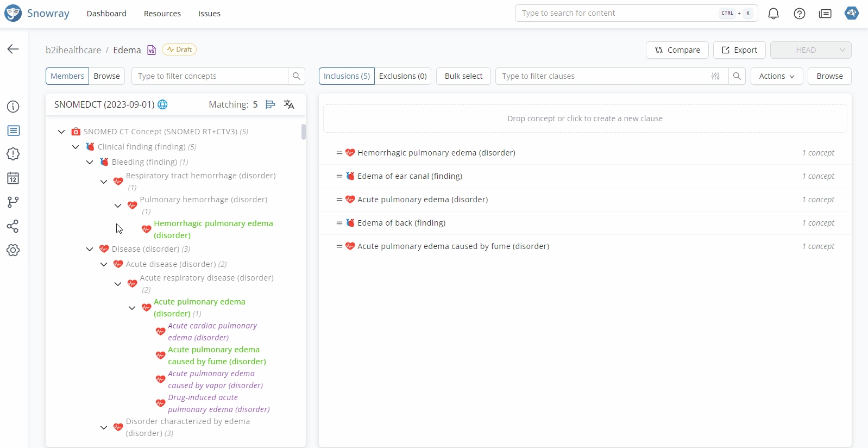Click the branch icon in left sidebar
Screen dimensions: 868x448
tap(13, 202)
